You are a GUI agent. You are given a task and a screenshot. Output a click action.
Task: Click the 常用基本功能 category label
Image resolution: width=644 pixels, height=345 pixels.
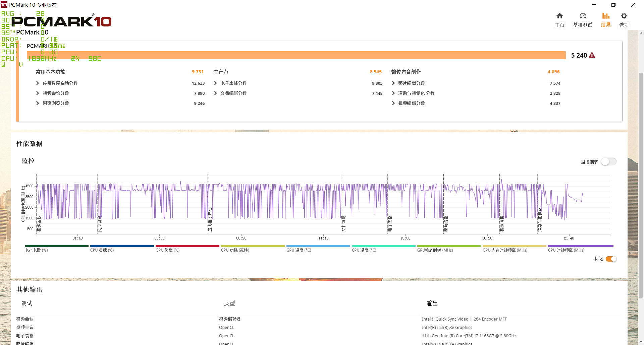(x=51, y=72)
